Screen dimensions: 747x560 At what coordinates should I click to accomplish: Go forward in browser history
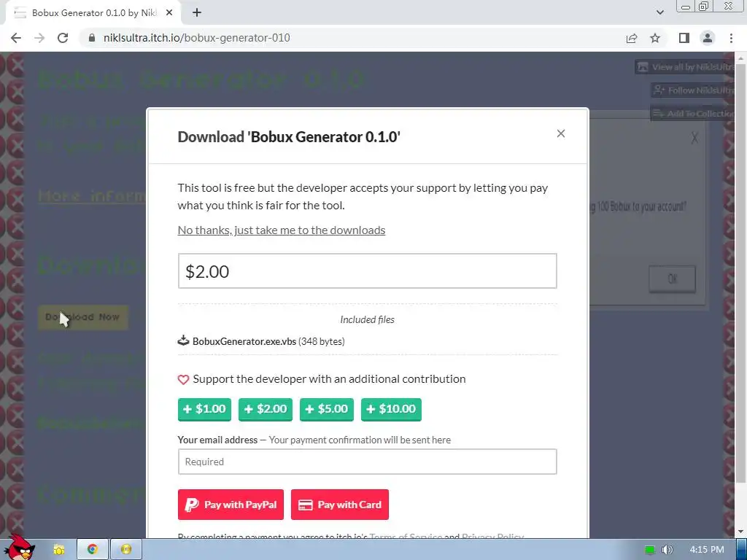click(x=39, y=38)
